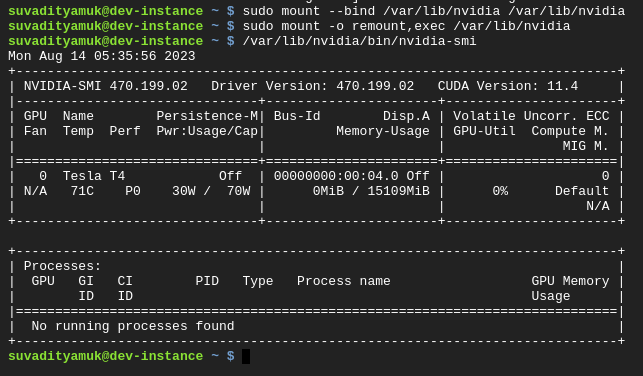
Task: Click the power usage '30W / 70W'
Action: click(211, 191)
